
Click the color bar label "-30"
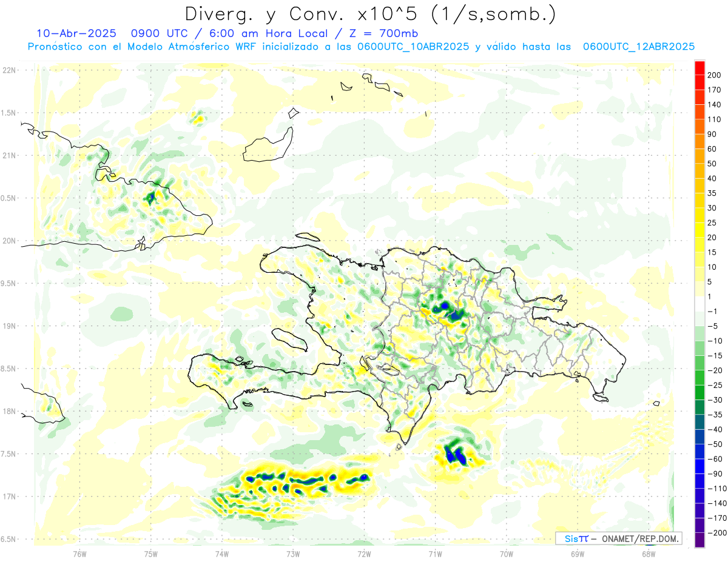714,400
